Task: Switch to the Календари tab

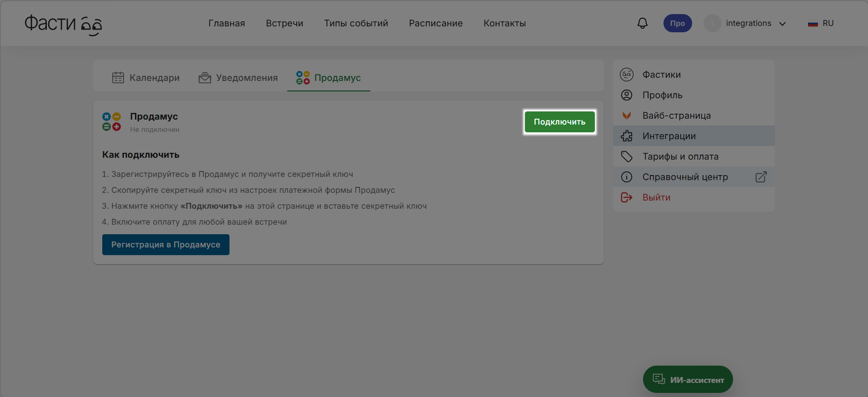Action: pyautogui.click(x=146, y=78)
